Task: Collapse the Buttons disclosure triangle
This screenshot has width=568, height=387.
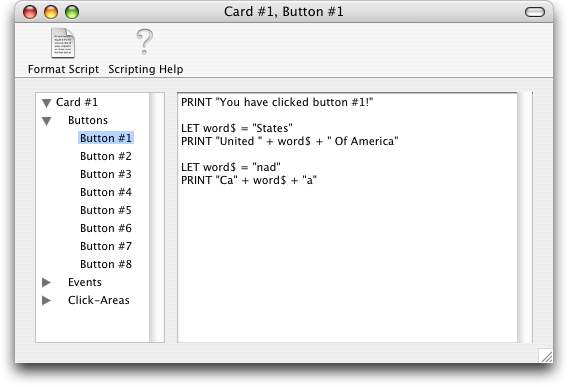Action: pos(46,121)
